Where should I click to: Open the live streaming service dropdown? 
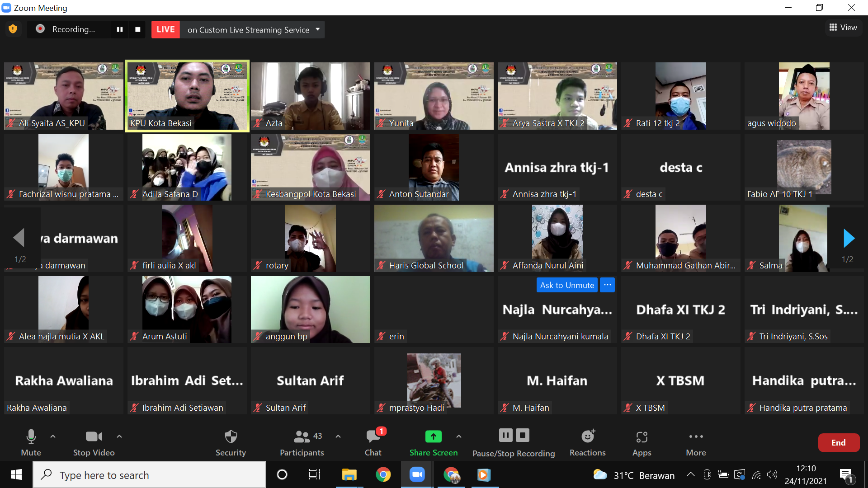pyautogui.click(x=318, y=29)
